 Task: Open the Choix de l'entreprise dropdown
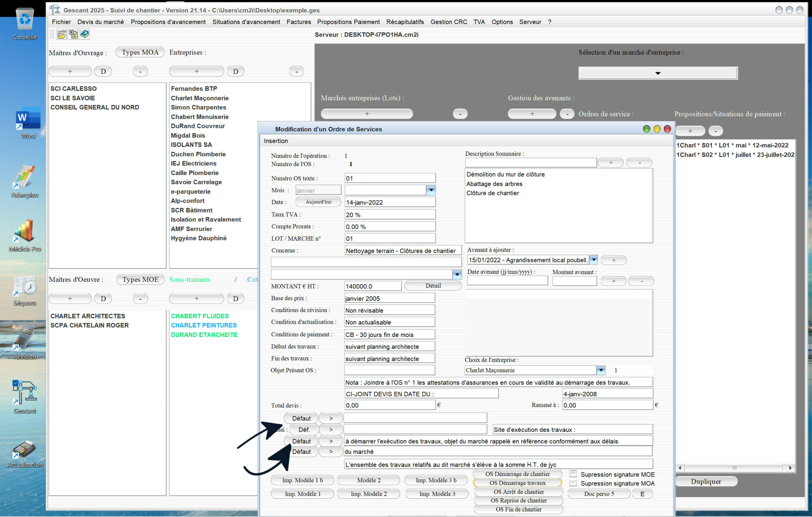pyautogui.click(x=600, y=370)
